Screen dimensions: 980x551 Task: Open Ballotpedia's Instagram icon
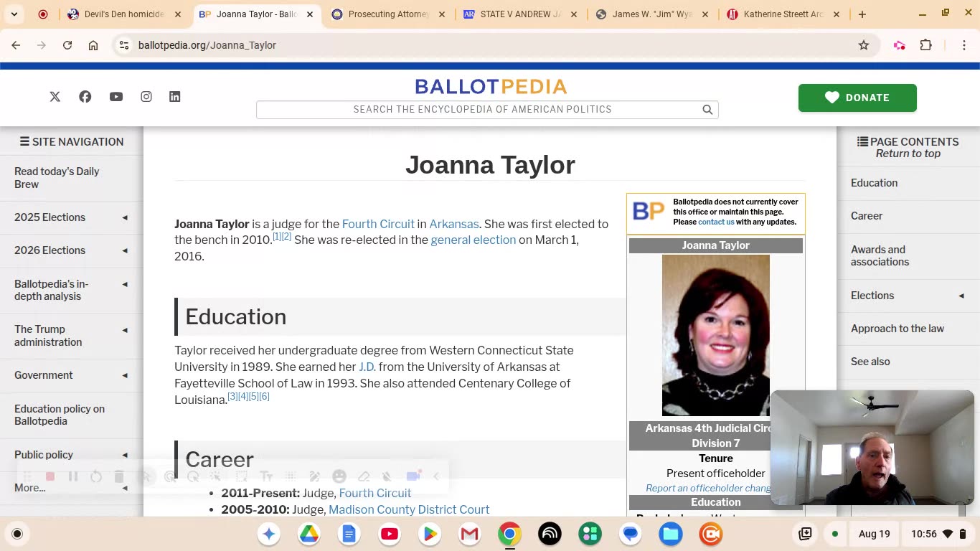(x=146, y=97)
